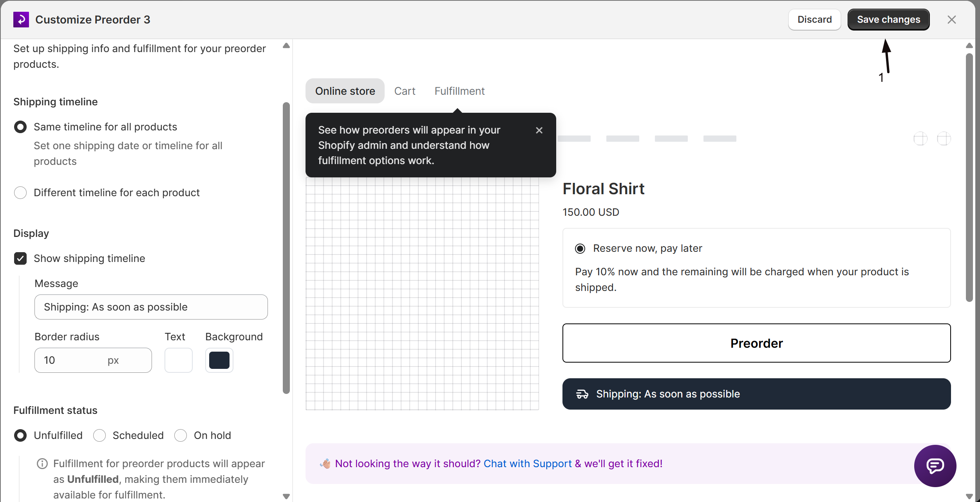
Task: Select Reserve now, pay later option
Action: pyautogui.click(x=580, y=249)
